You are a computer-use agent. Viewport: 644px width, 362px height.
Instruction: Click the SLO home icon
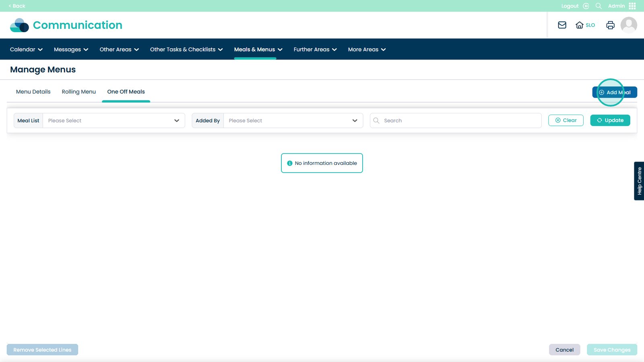580,25
